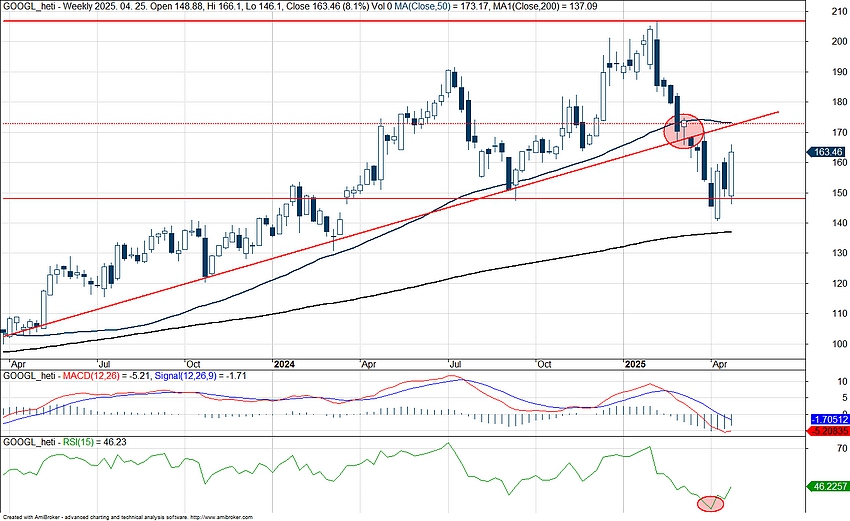This screenshot has width=850, height=521.
Task: Click the 163.46 last-price tag on price axis
Action: 827,152
